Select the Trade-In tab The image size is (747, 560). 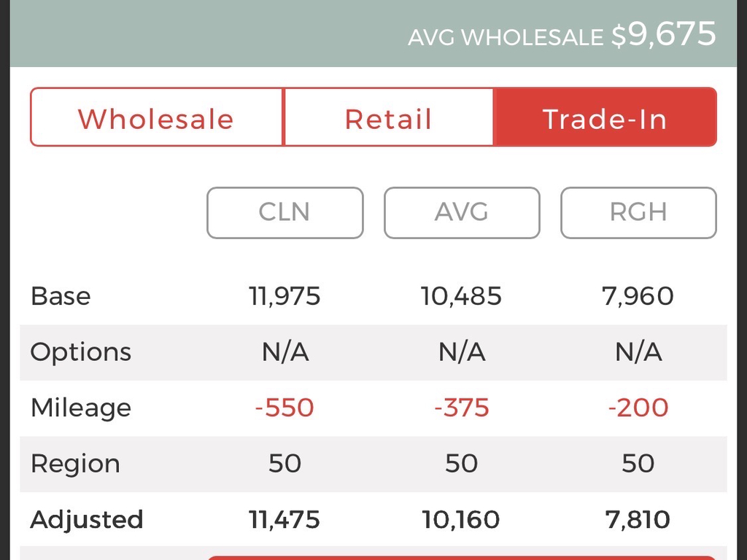[x=605, y=118]
